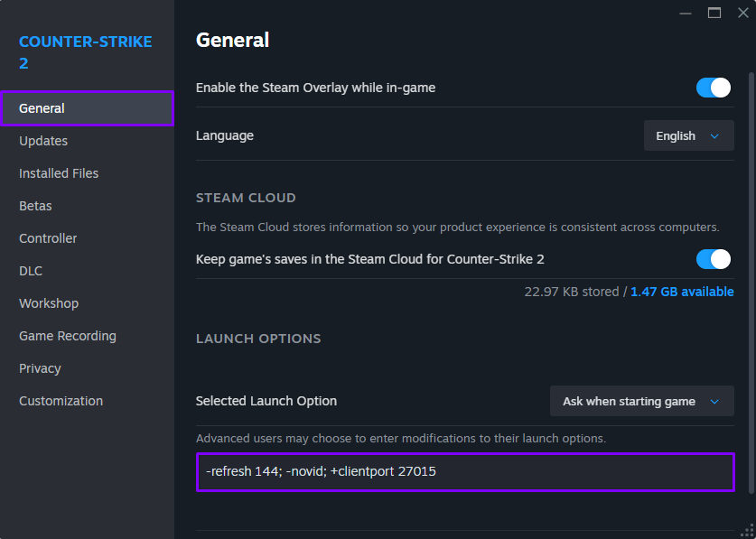Navigate to the Workshop section
Screen dimensions: 756x539
[49, 303]
